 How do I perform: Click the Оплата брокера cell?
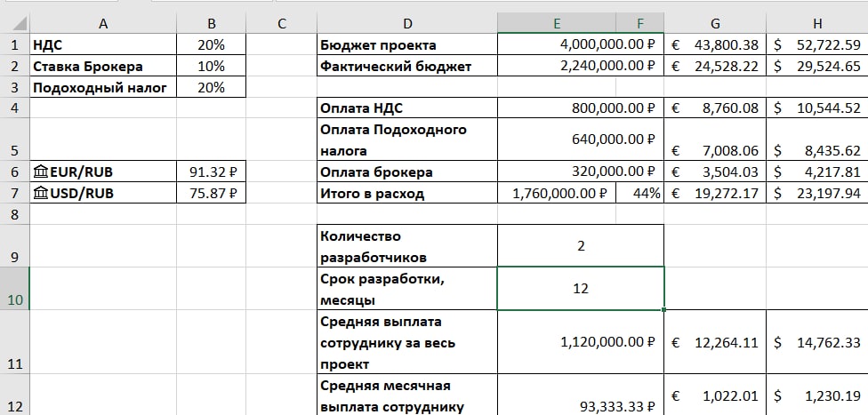tap(407, 172)
